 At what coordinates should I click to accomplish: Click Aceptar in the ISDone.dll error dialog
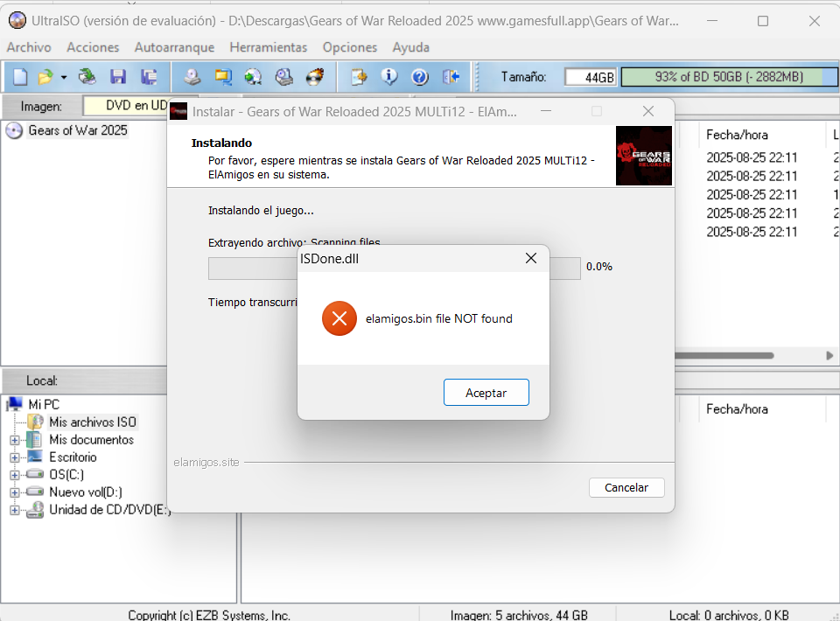pyautogui.click(x=486, y=393)
